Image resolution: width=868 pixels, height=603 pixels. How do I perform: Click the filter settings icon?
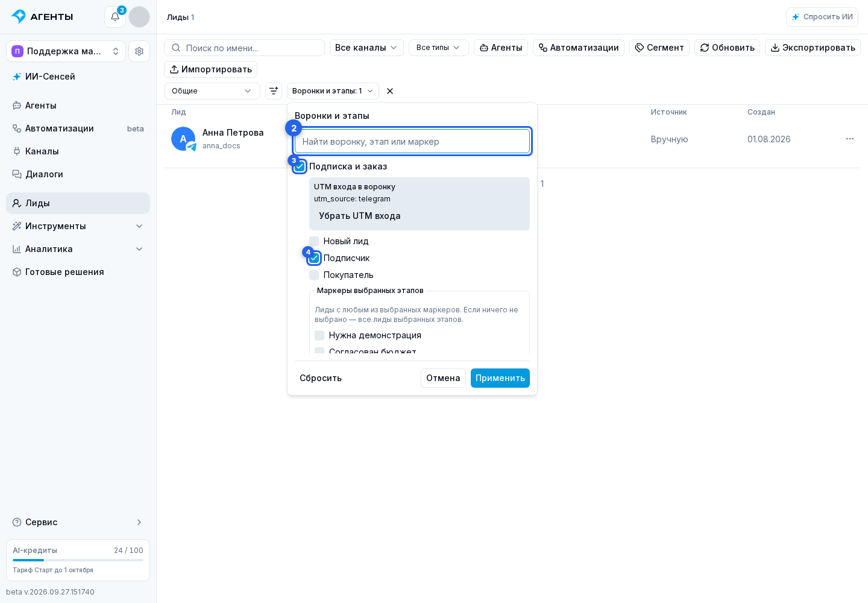(274, 91)
